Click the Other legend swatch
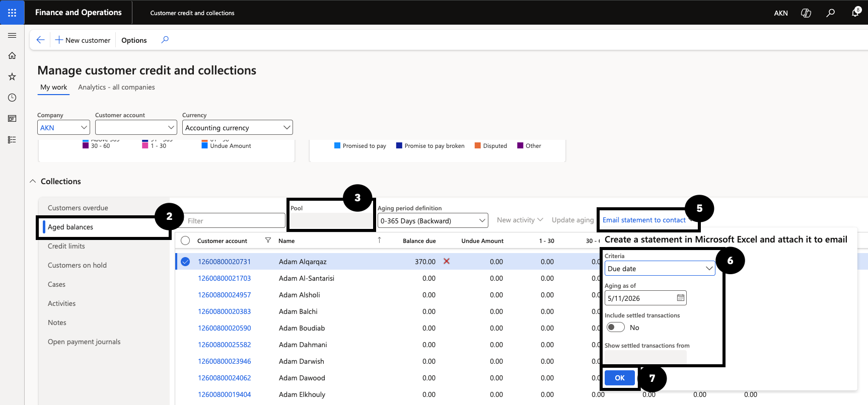 pos(520,146)
